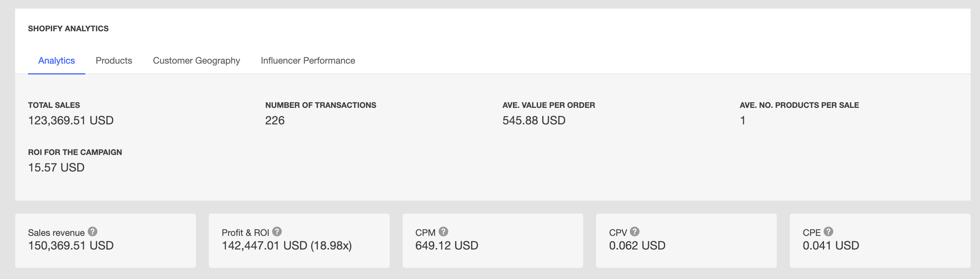This screenshot has height=279, width=980.
Task: Click the CPV help icon
Action: coord(635,232)
